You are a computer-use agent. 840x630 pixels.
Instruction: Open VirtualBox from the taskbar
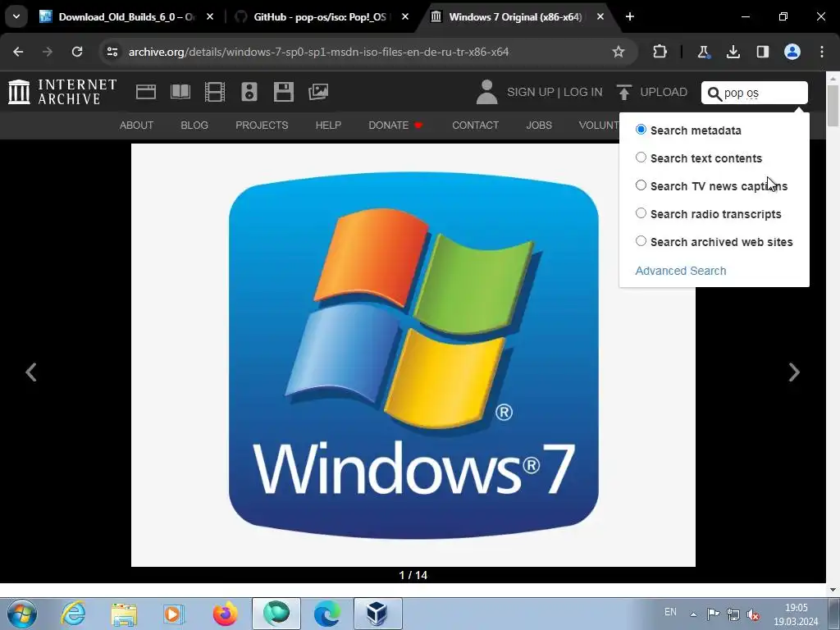click(x=377, y=614)
